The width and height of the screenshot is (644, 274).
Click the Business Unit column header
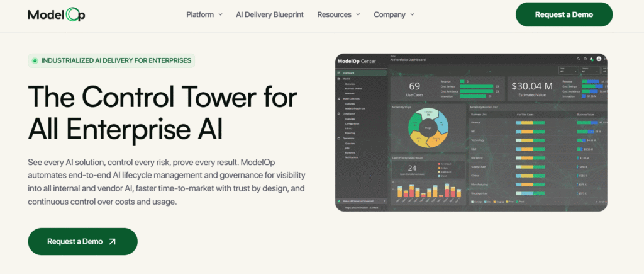tap(479, 115)
